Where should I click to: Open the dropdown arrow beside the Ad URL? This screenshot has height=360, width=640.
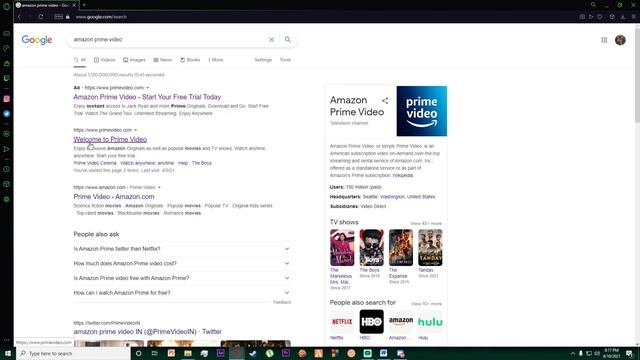[148, 88]
